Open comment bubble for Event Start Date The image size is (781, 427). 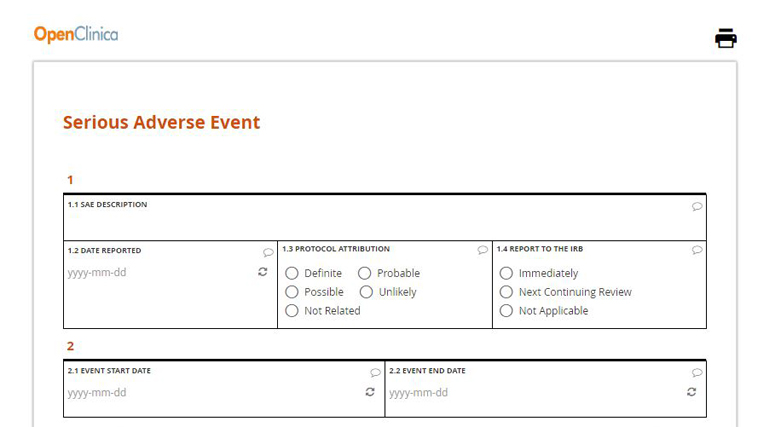[x=375, y=372]
